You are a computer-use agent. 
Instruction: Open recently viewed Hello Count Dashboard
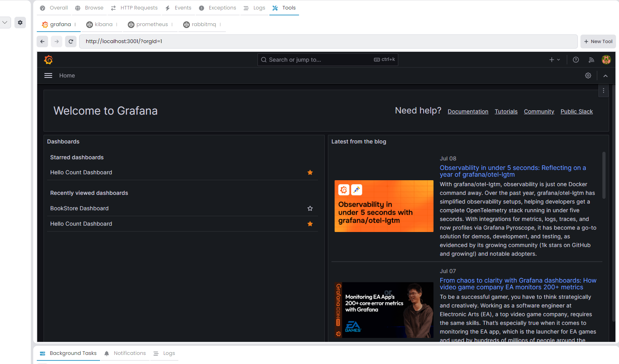[x=81, y=224]
